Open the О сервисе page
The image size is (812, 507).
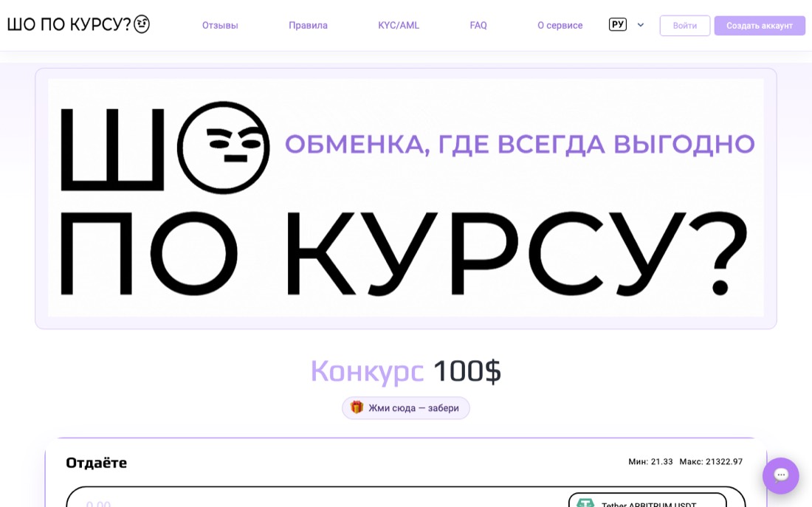pyautogui.click(x=560, y=25)
